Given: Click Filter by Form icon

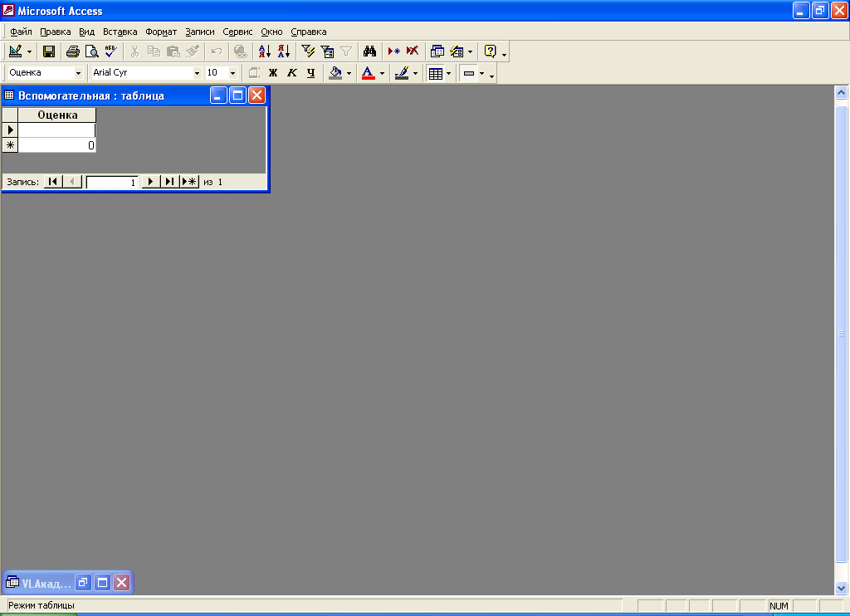Looking at the screenshot, I should [x=327, y=51].
